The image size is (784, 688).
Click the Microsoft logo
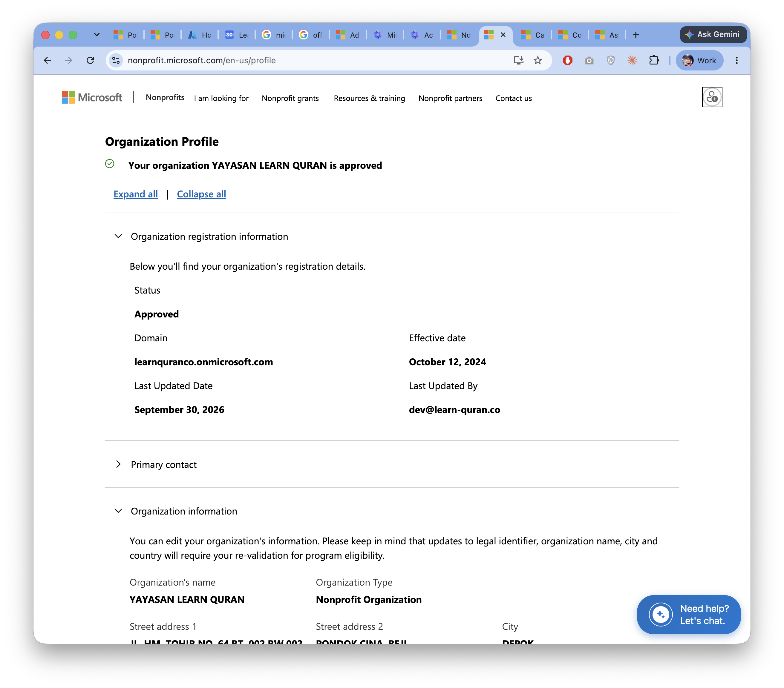[x=92, y=97]
